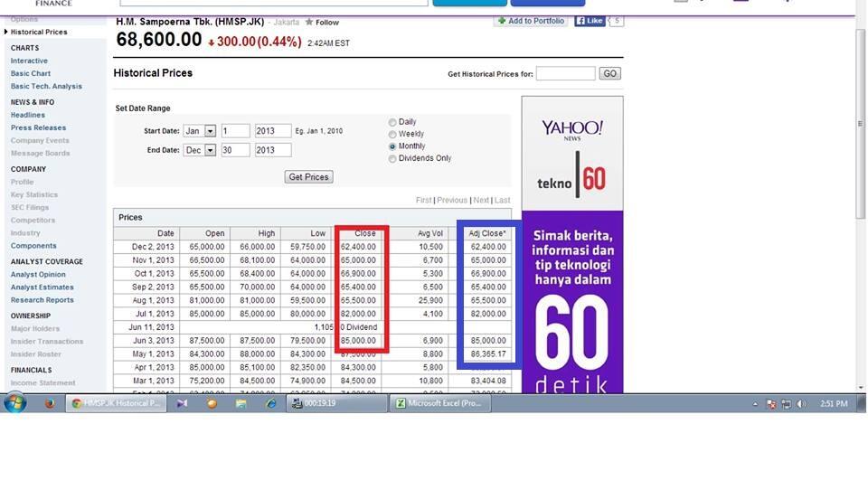Click the End Date day field
868x490 pixels.
[235, 150]
